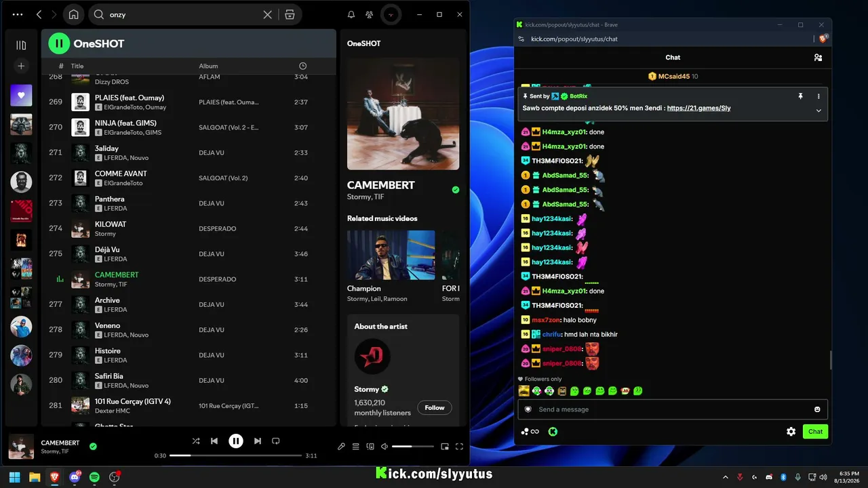
Task: Open the chat identity shield icon
Action: pos(528,409)
